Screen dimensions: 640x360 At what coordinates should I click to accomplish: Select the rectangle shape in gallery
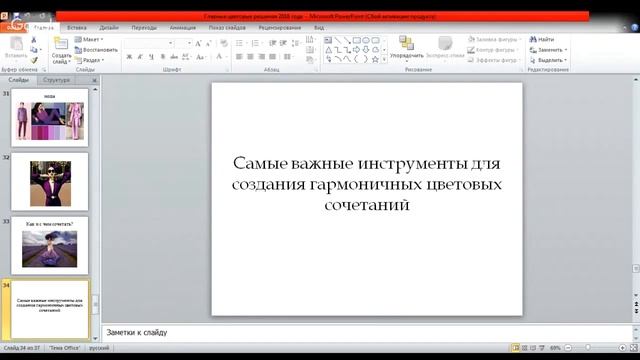[x=356, y=40]
